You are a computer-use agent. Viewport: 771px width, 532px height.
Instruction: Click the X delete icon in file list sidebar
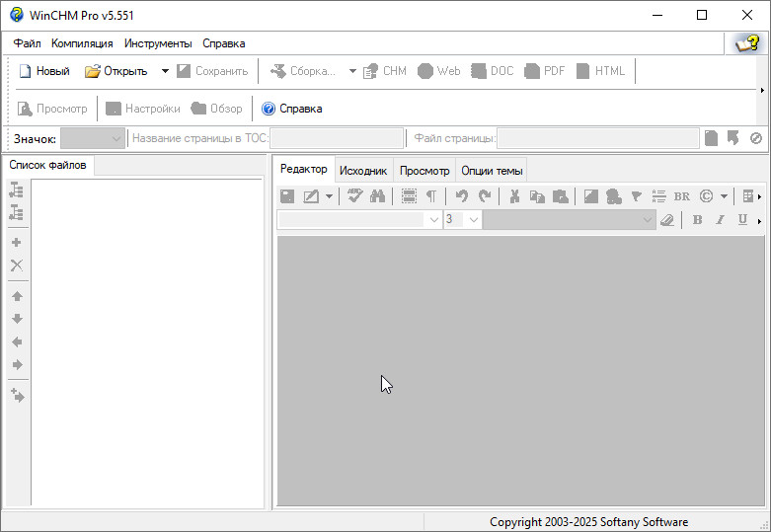coord(17,266)
